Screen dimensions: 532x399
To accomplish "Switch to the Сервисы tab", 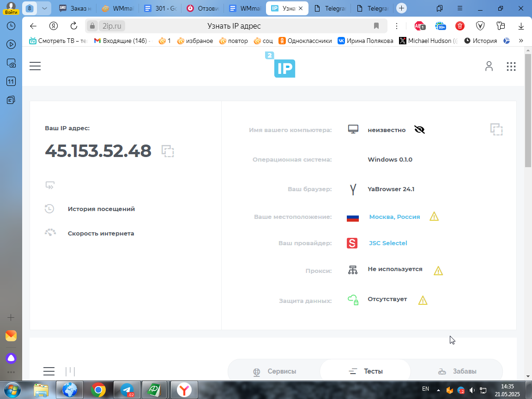I will coord(274,371).
